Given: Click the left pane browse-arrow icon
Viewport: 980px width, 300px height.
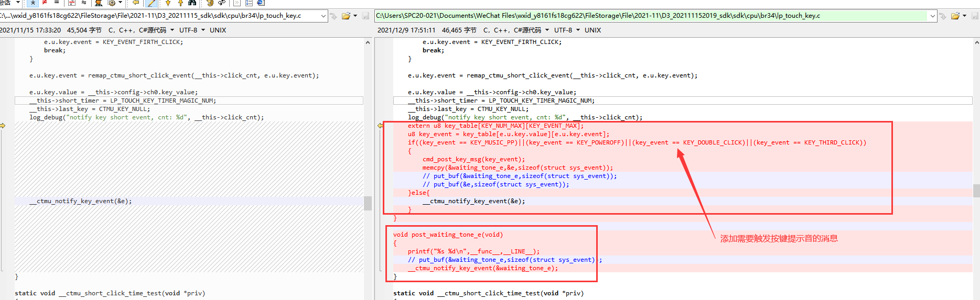Looking at the screenshot, I should (x=333, y=16).
